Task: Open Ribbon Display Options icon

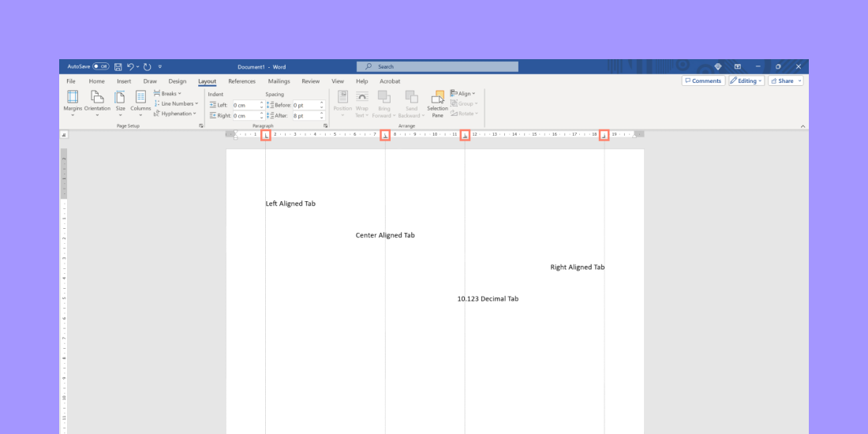Action: click(737, 66)
